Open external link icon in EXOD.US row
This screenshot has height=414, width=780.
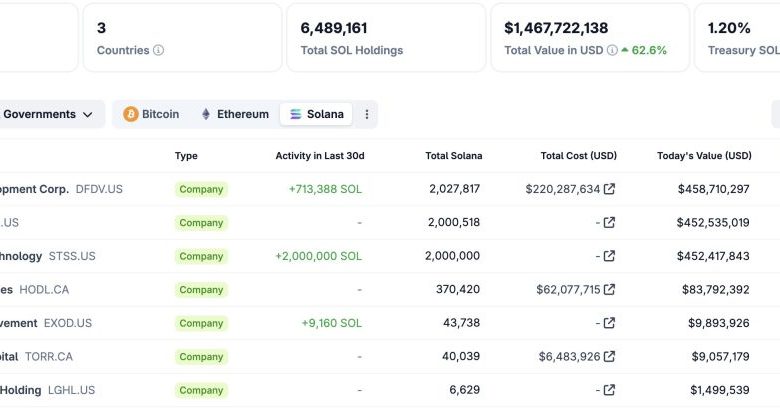609,323
